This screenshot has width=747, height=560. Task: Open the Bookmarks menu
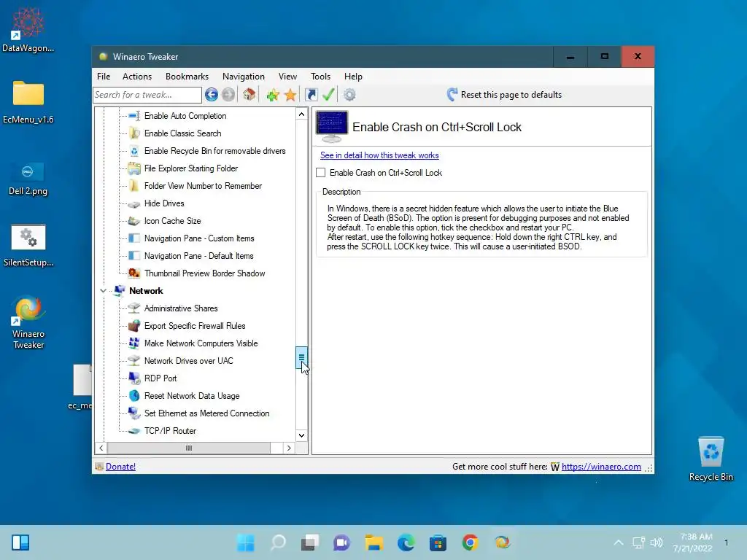coord(187,76)
